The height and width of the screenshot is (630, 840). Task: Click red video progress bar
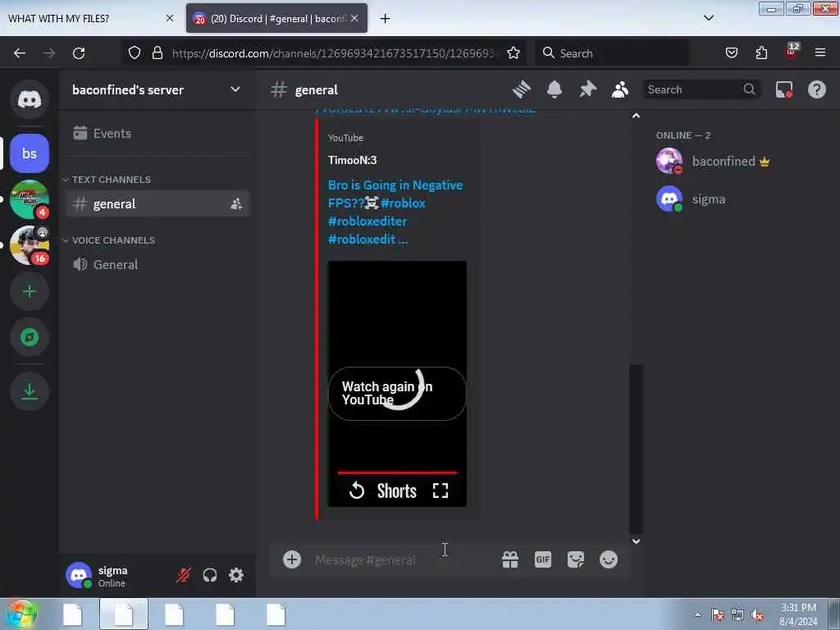coord(397,472)
